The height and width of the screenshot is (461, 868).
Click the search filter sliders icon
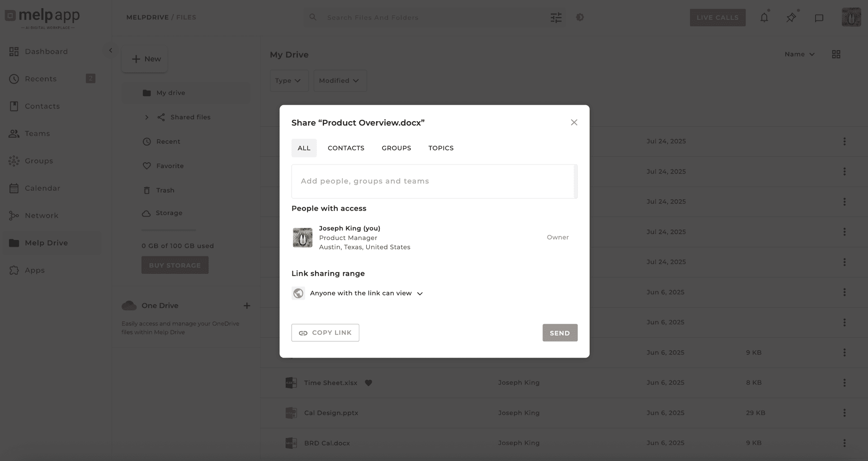point(556,18)
